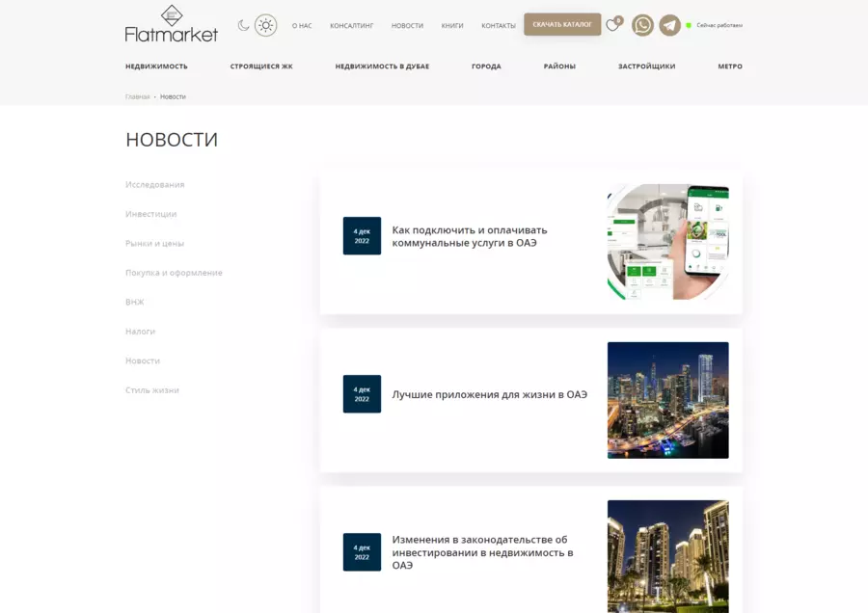Click the 'НОВОСТИ' page heading
Screen dimensions: 868x613
click(172, 140)
